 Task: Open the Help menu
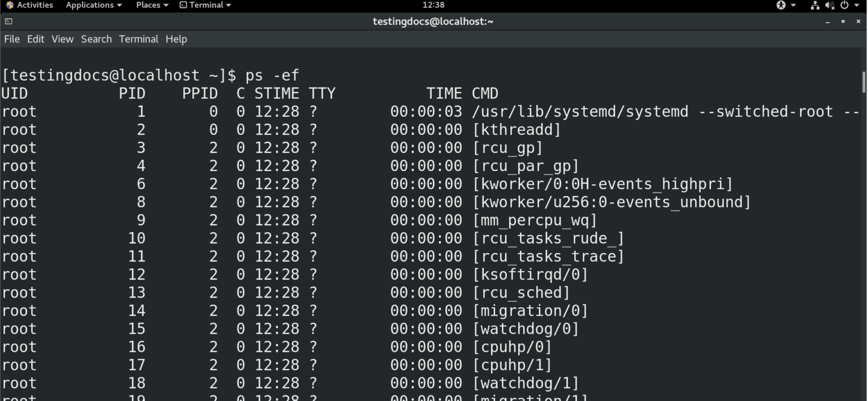point(176,39)
